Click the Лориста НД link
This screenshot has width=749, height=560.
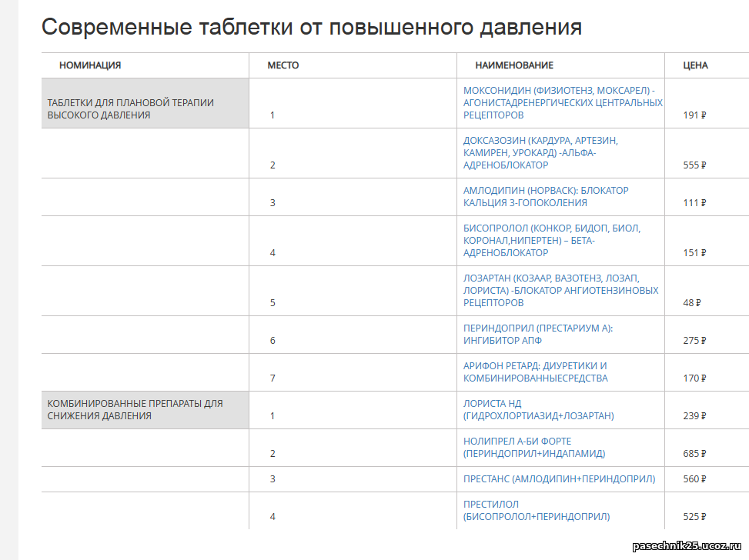coord(538,409)
